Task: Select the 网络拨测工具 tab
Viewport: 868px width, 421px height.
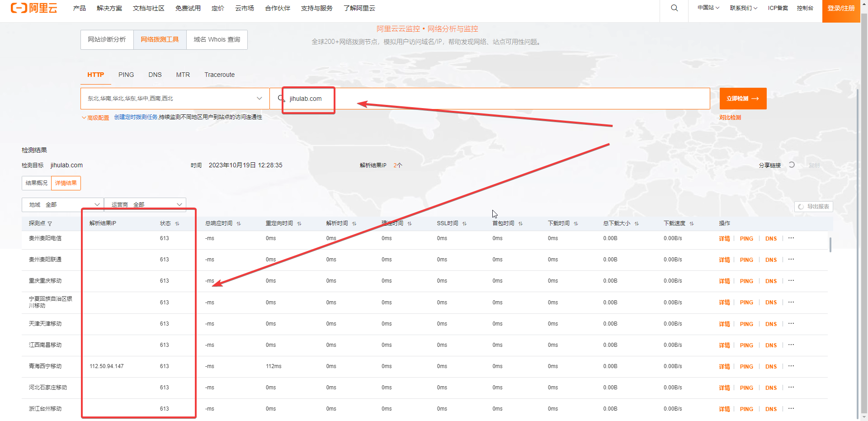Action: point(160,40)
